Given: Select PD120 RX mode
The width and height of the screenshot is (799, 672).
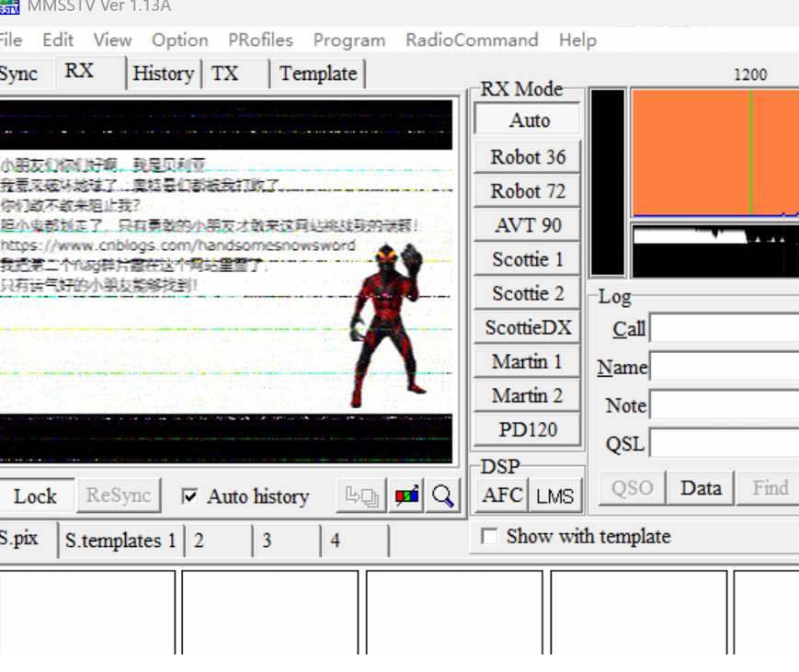Looking at the screenshot, I should [x=528, y=430].
